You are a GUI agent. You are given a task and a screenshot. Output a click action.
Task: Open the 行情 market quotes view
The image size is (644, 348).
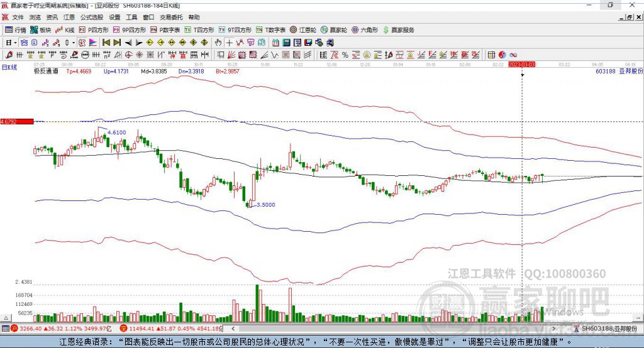[x=15, y=30]
